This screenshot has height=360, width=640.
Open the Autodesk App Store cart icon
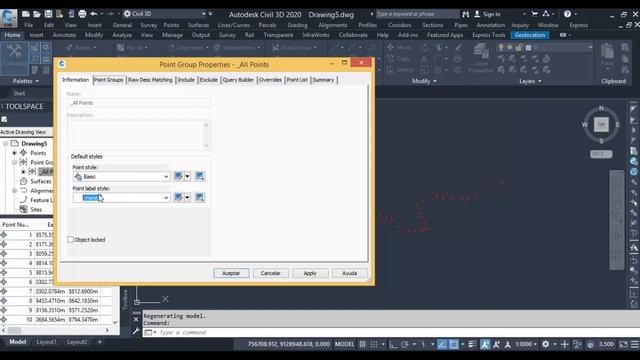click(534, 14)
